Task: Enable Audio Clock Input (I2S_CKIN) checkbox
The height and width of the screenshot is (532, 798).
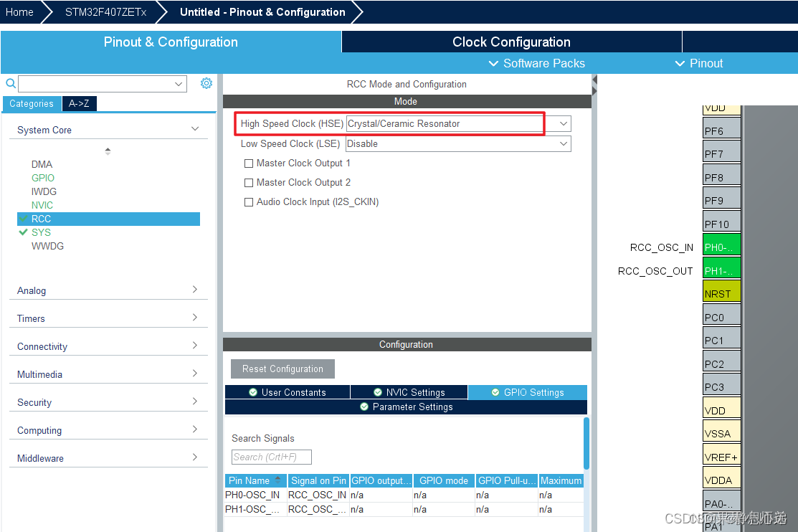Action: [249, 202]
